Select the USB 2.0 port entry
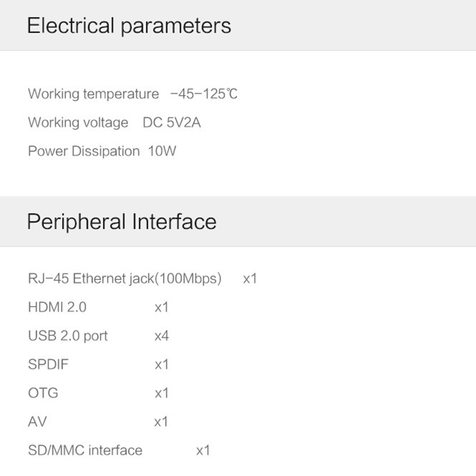 point(68,336)
